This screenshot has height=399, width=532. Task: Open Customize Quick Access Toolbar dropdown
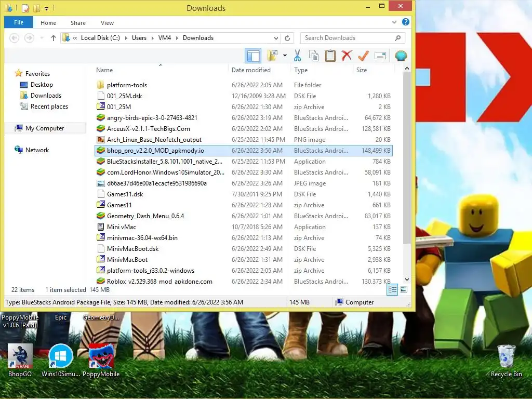click(x=46, y=8)
